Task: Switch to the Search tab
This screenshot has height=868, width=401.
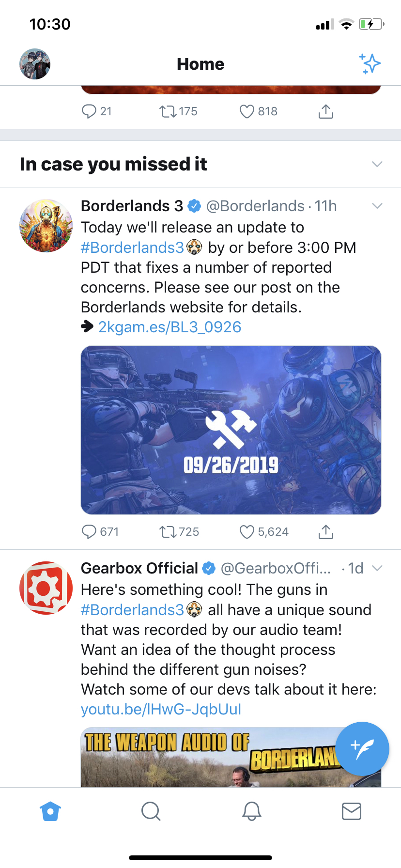Action: click(x=151, y=811)
